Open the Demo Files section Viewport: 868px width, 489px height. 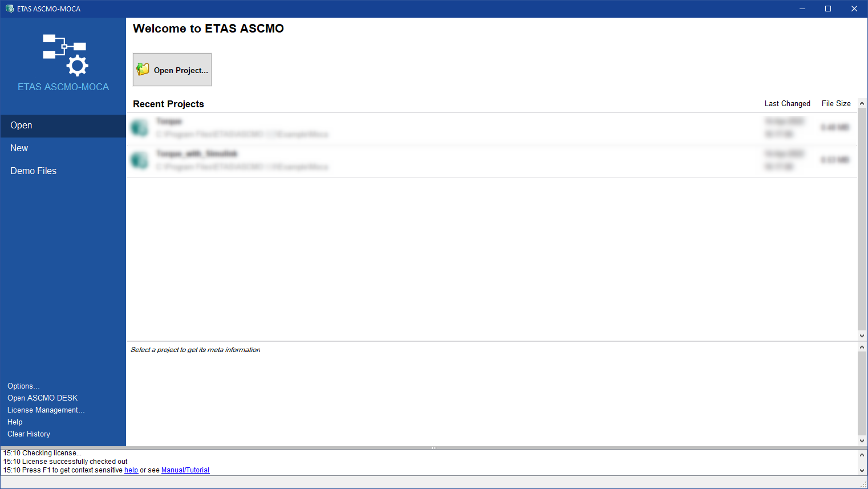coord(33,171)
